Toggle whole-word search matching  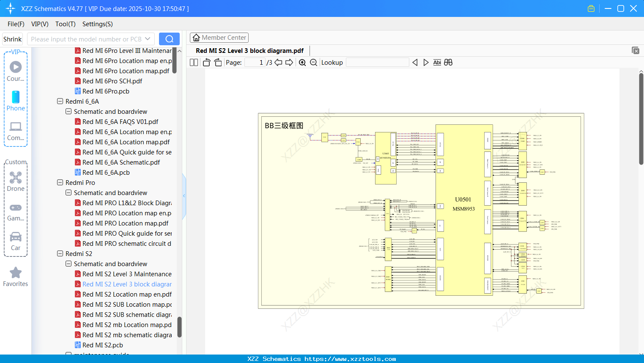pyautogui.click(x=448, y=62)
